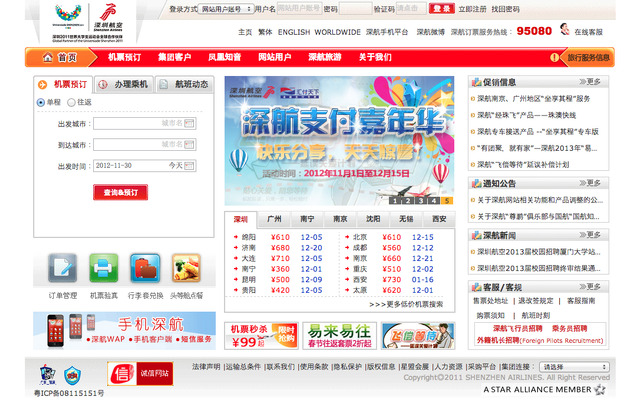Click the red 登录 login button
The height and width of the screenshot is (400, 640).
coord(442,9)
